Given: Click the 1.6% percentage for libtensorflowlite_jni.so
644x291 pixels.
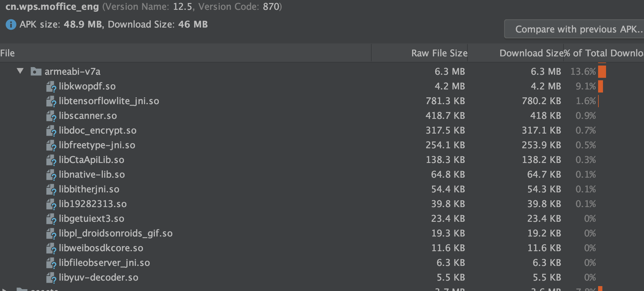Looking at the screenshot, I should tap(586, 101).
